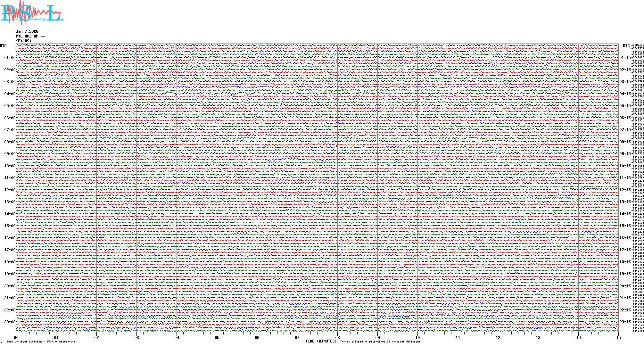Click minute marker 13 on bottom axis
The image size is (644, 346).
pyautogui.click(x=538, y=337)
